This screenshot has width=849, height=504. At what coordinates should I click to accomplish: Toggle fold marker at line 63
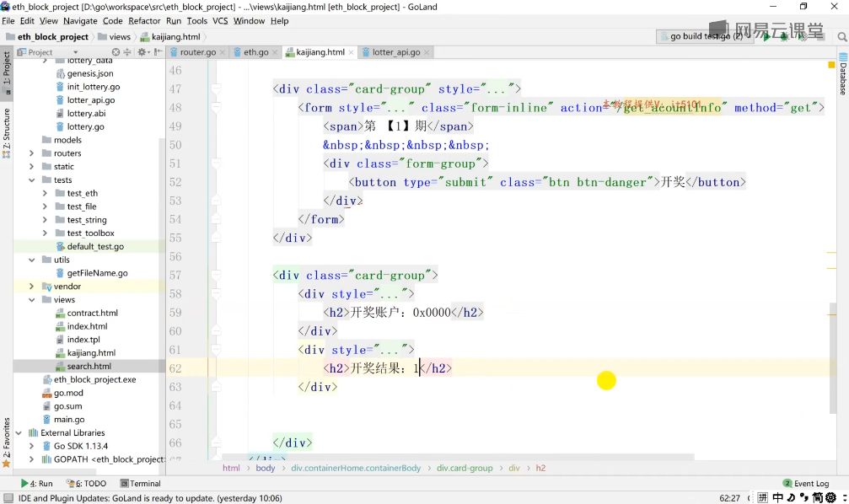216,387
